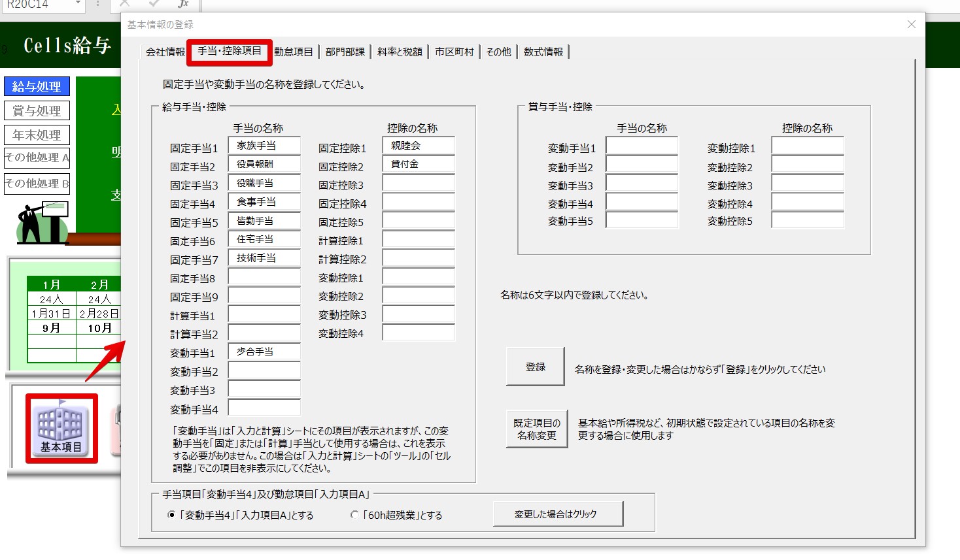Open 年末処理 from the side menu
Viewport: 960px width, 560px height.
point(37,135)
